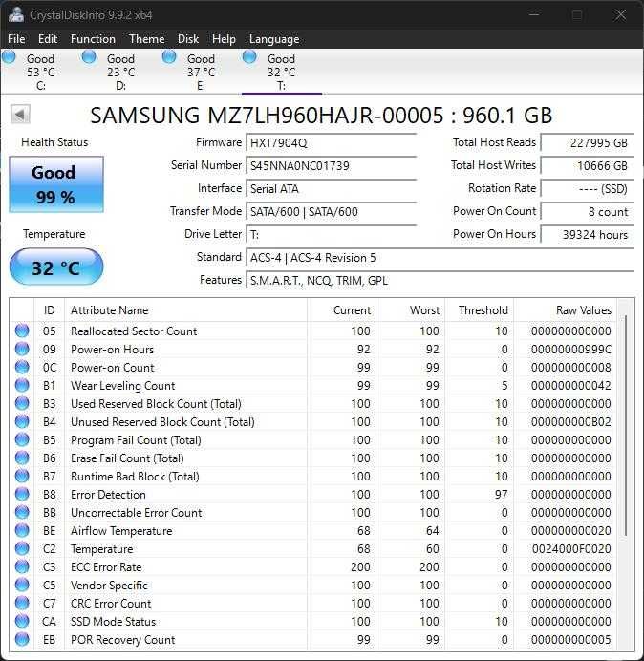Viewport: 644px width, 661px height.
Task: Click status orb of SSD Mode Status row
Action: (22, 621)
